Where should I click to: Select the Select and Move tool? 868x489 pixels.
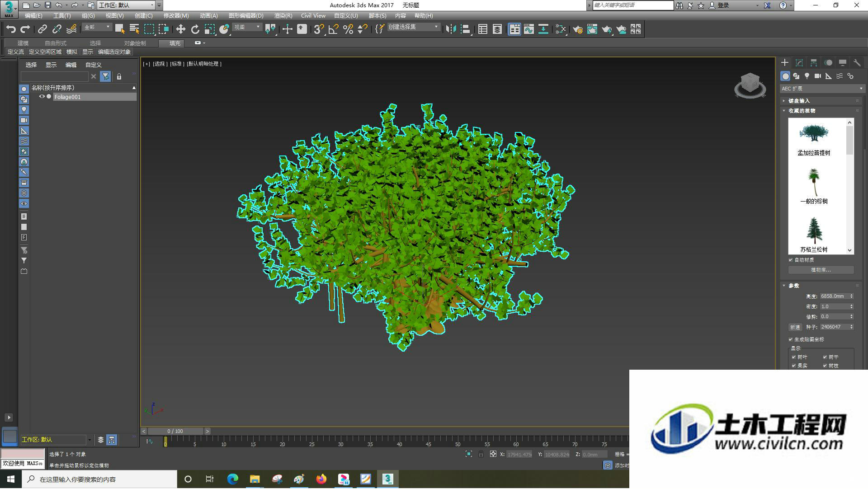[180, 29]
